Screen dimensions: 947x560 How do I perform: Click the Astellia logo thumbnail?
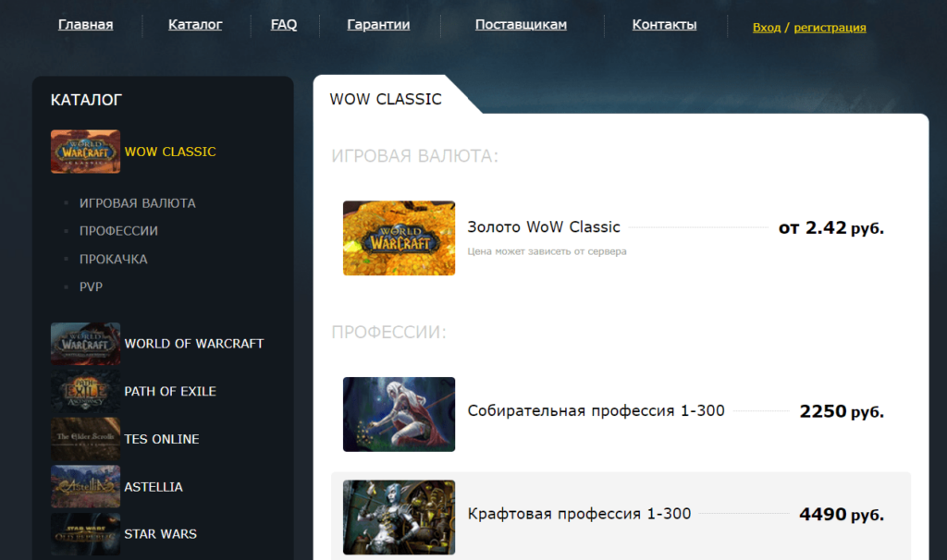[85, 486]
